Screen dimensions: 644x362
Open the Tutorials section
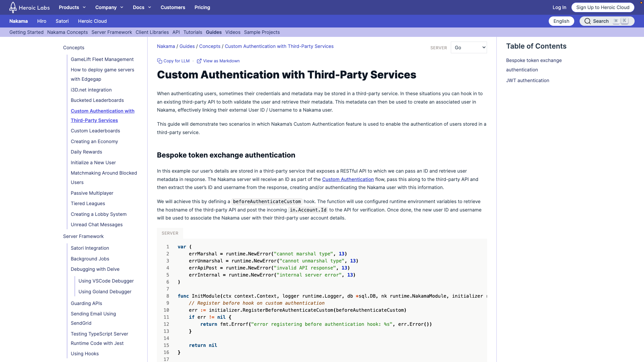click(x=193, y=32)
